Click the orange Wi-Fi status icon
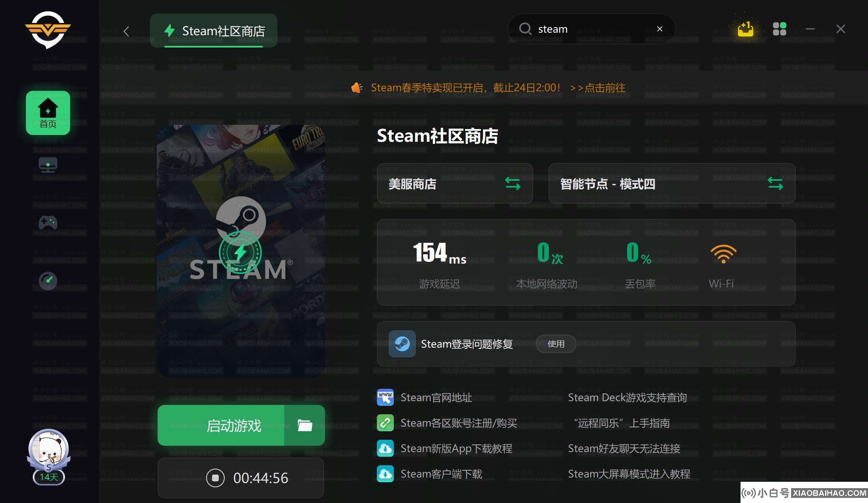Image resolution: width=868 pixels, height=503 pixels. (723, 254)
